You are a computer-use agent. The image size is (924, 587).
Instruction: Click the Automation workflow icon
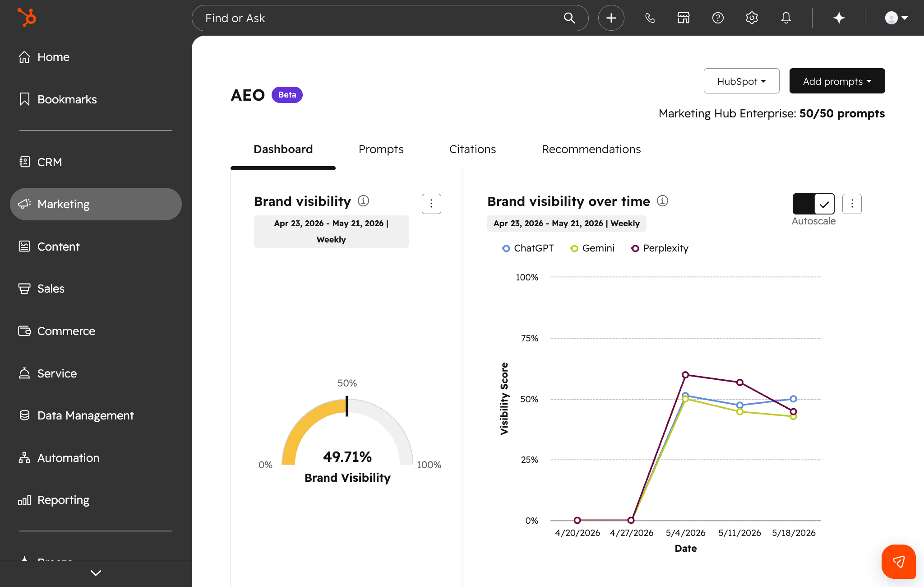coord(24,457)
